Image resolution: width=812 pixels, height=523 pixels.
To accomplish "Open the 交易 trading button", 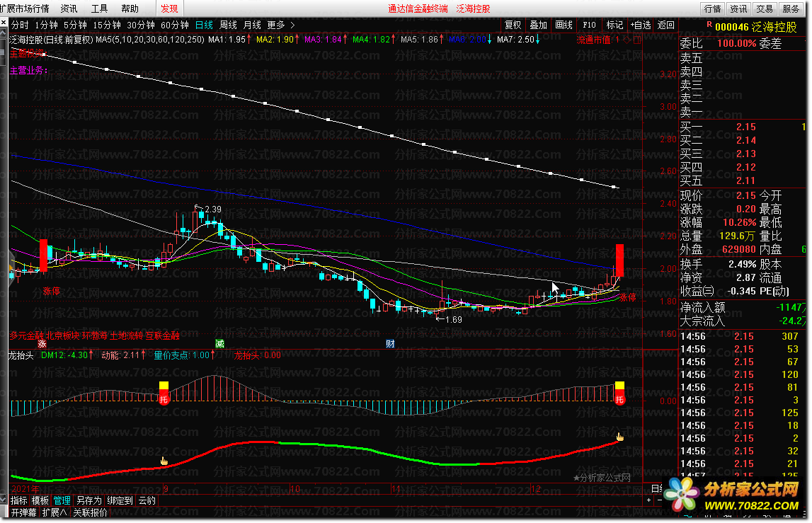I will point(765,8).
